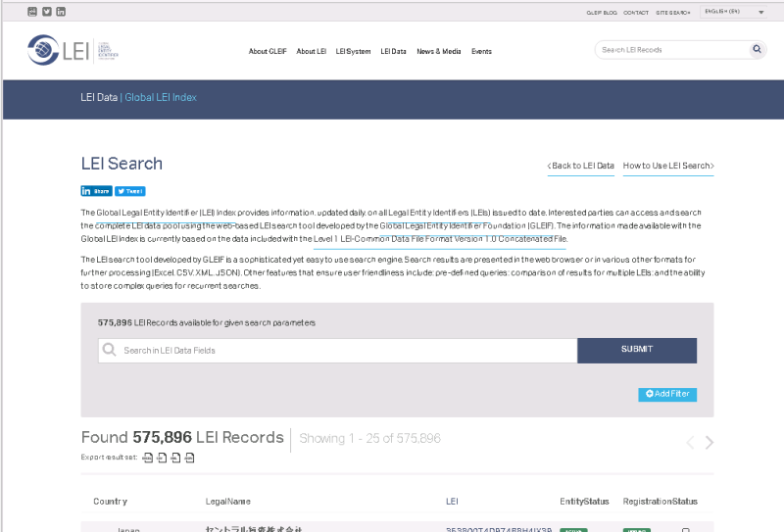Open the Site Search link
Viewport: 784px width, 532px height.
673,13
